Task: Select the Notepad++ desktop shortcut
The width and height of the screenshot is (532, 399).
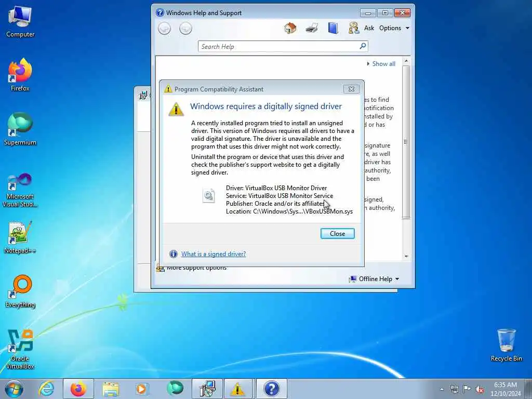Action: (x=20, y=237)
